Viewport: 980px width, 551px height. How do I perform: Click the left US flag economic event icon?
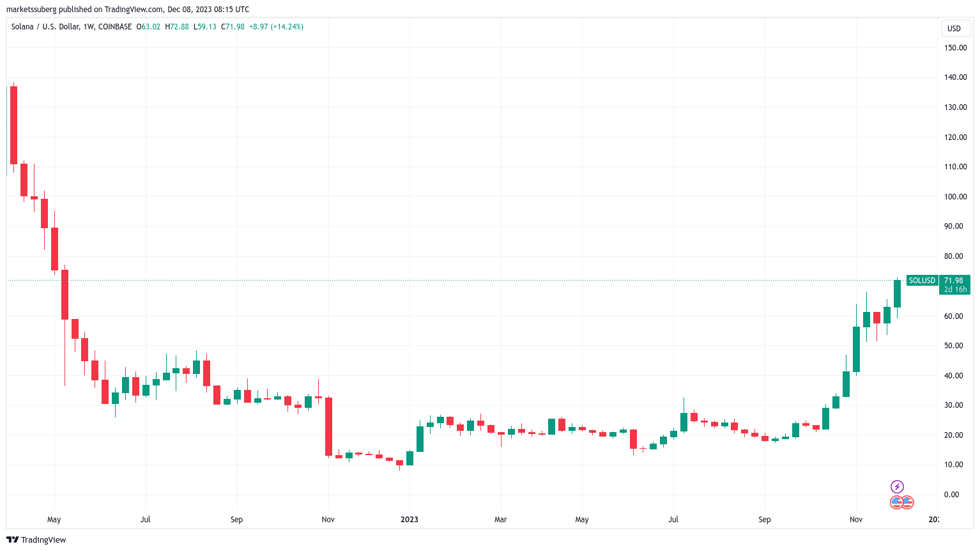[896, 502]
